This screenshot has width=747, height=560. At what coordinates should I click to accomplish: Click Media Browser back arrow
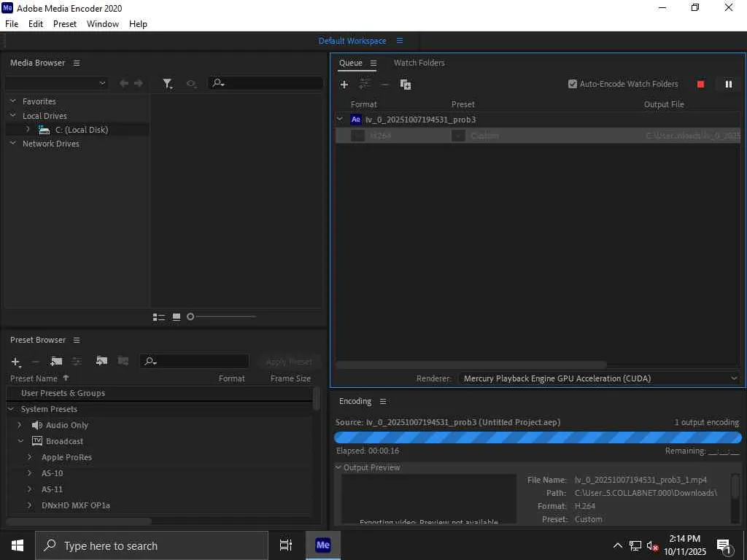[x=124, y=83]
